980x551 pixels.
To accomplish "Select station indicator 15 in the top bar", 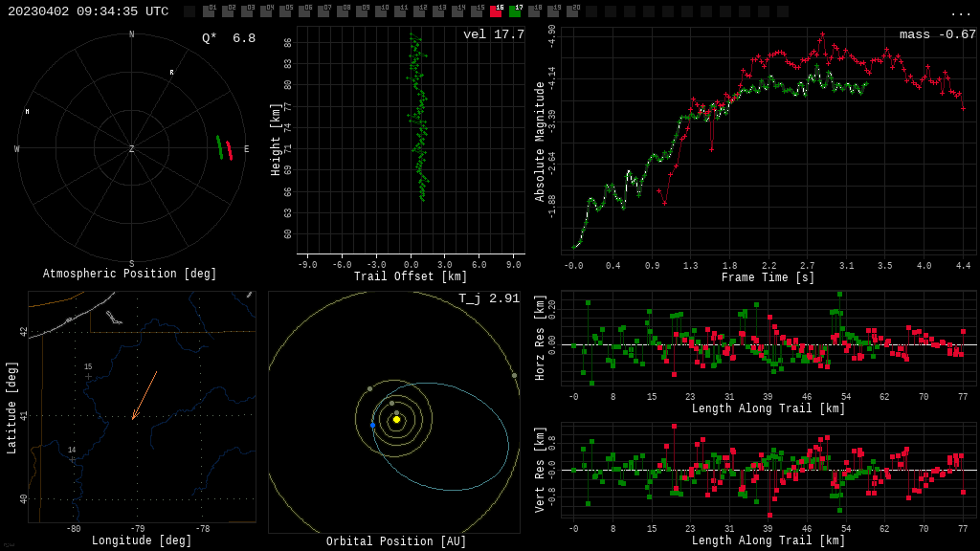I will coord(477,11).
